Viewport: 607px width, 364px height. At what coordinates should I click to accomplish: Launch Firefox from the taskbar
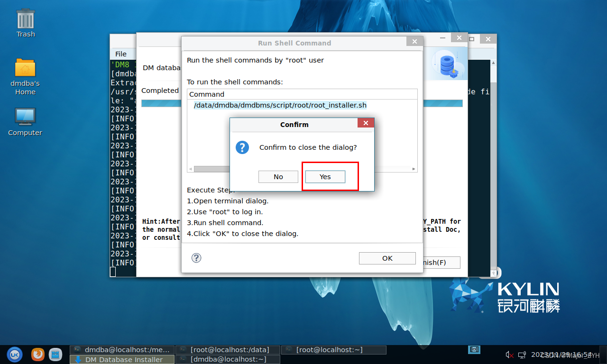pyautogui.click(x=38, y=354)
